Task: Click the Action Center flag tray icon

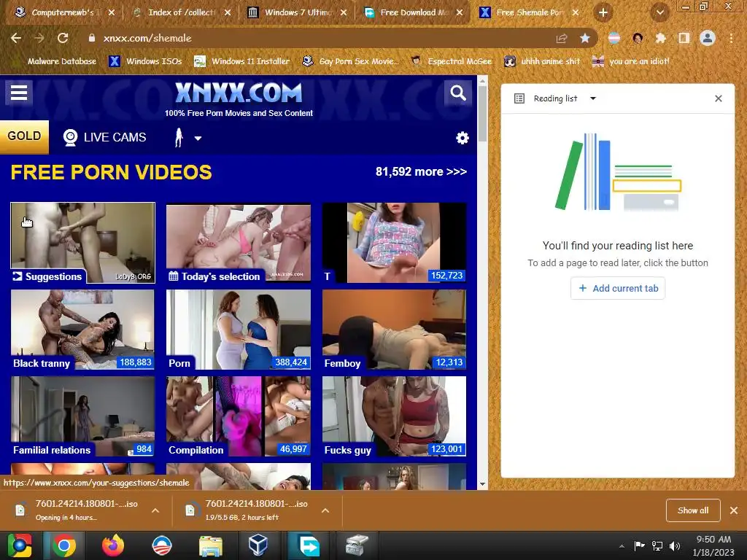Action: (x=639, y=545)
